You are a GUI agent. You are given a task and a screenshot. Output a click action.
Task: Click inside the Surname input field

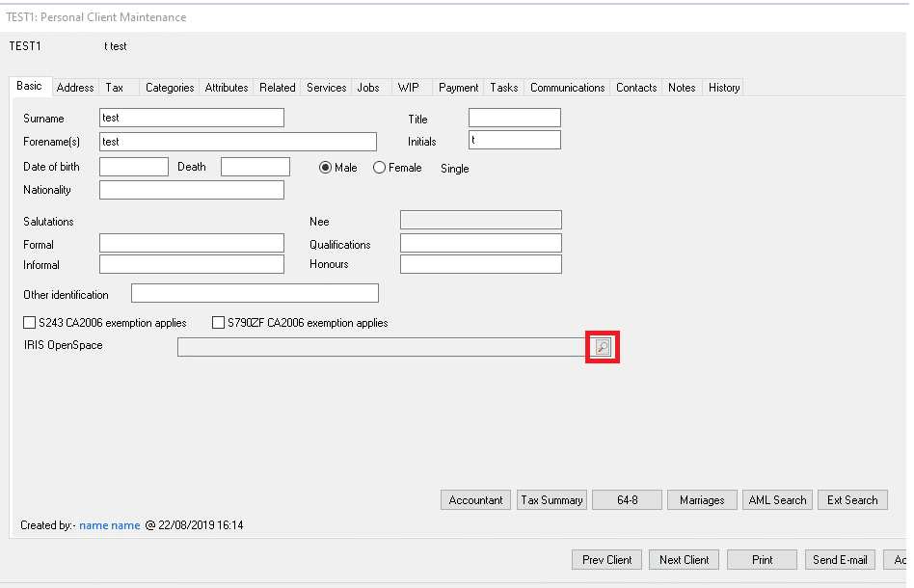coord(190,117)
